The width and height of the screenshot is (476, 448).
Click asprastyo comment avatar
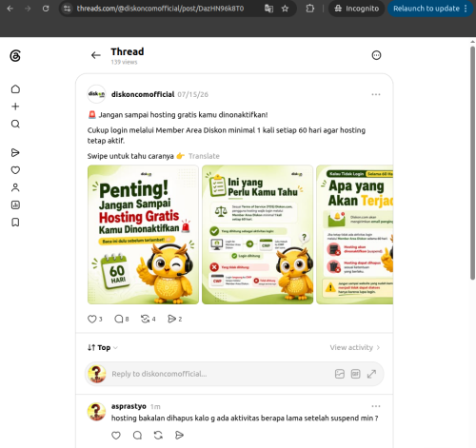pos(96,412)
